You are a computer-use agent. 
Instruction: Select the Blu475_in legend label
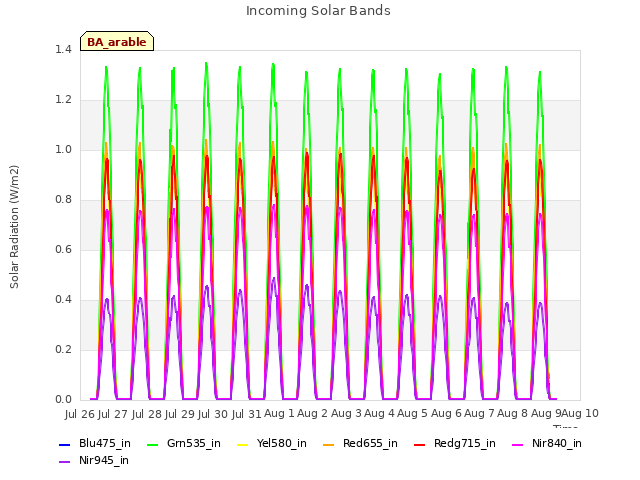pyautogui.click(x=105, y=443)
